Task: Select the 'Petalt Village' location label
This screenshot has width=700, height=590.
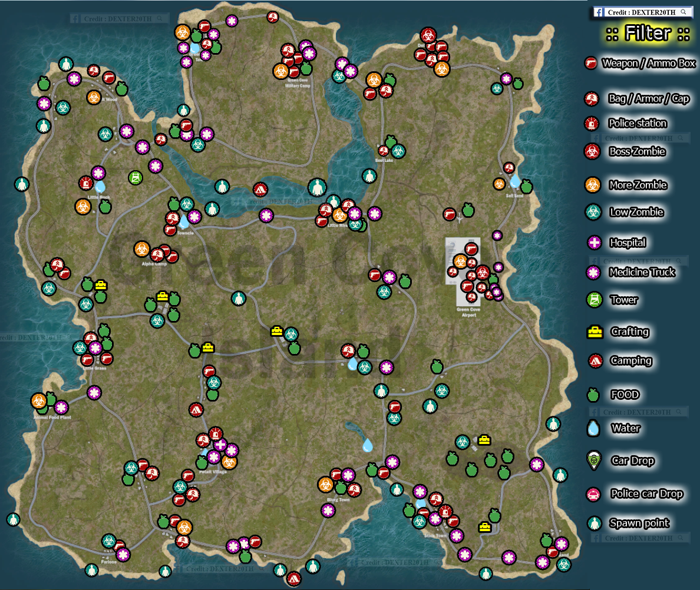Action: pos(213,472)
